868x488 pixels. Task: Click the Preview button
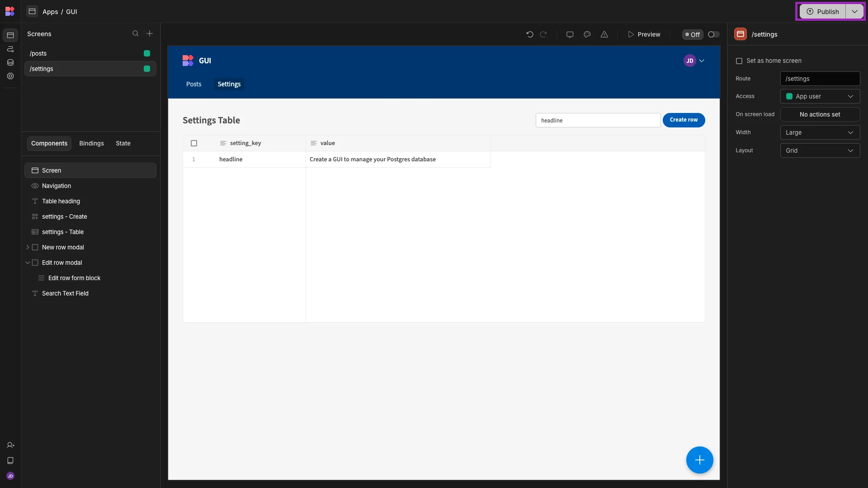point(644,34)
